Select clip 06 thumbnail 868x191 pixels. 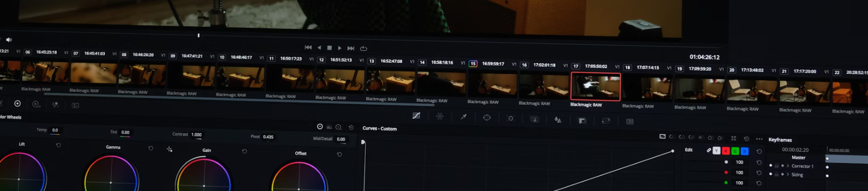tap(45, 72)
